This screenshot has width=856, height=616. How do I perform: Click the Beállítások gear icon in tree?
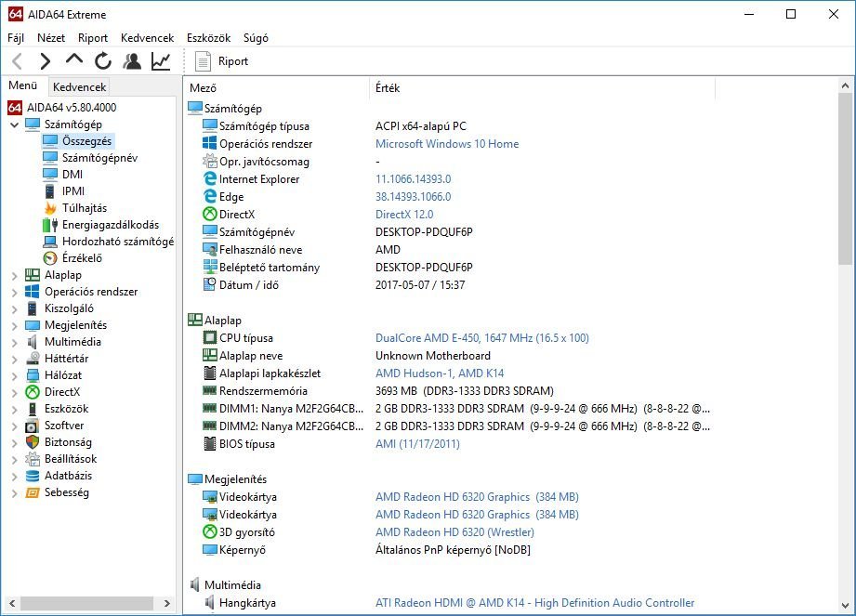coord(33,459)
